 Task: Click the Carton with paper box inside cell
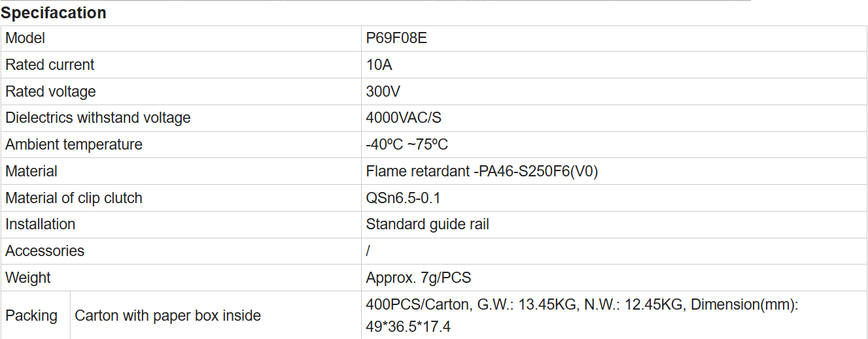(x=168, y=316)
